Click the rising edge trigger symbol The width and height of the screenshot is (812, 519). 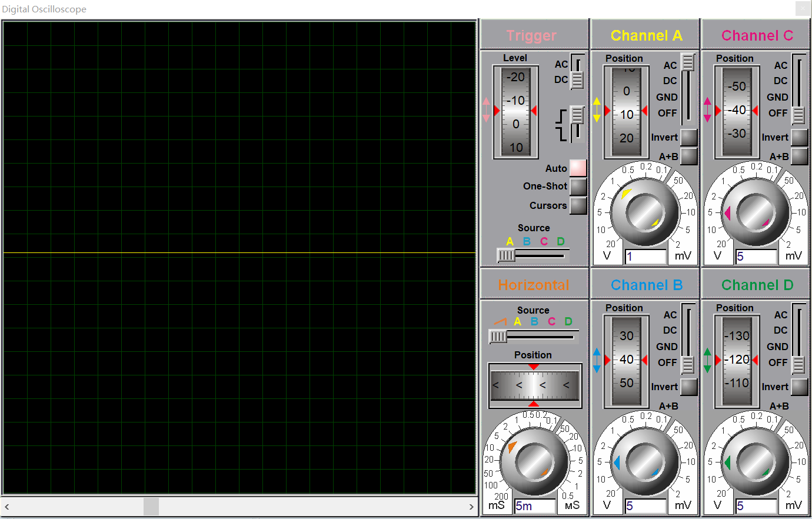click(561, 117)
